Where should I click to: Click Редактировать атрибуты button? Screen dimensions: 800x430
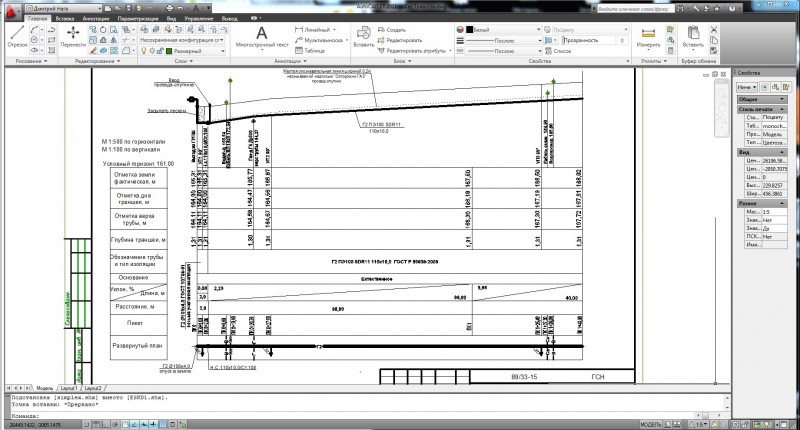point(412,50)
